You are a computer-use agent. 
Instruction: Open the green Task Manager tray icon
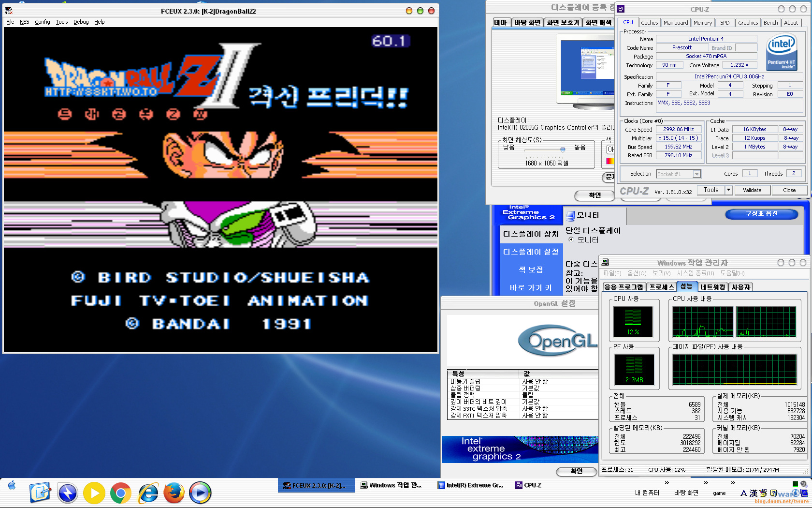tap(795, 484)
